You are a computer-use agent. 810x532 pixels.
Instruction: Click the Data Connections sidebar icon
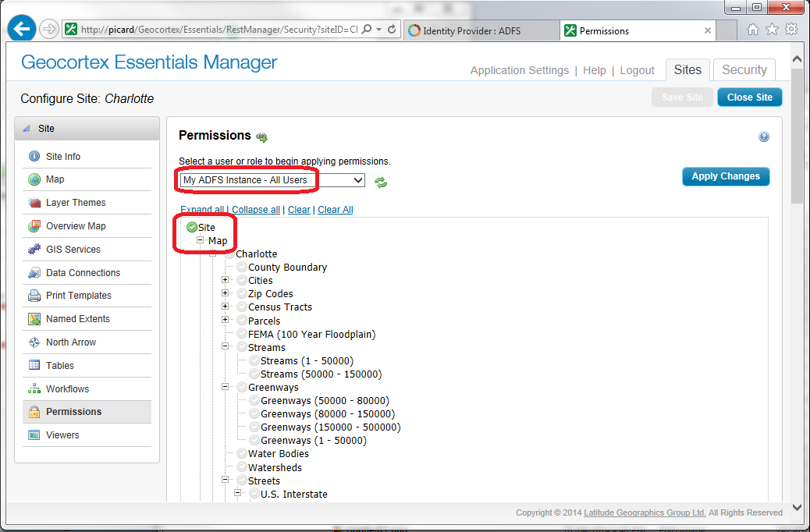pyautogui.click(x=34, y=273)
